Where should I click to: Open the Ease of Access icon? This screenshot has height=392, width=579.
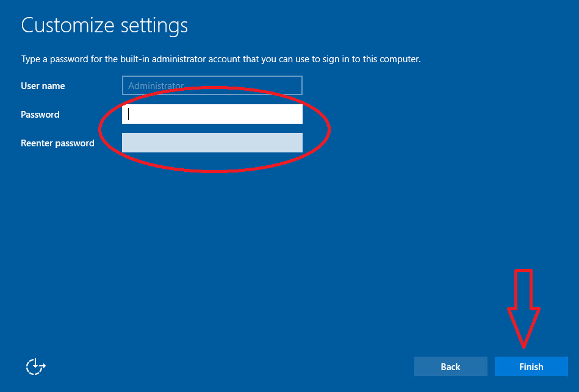[x=35, y=366]
